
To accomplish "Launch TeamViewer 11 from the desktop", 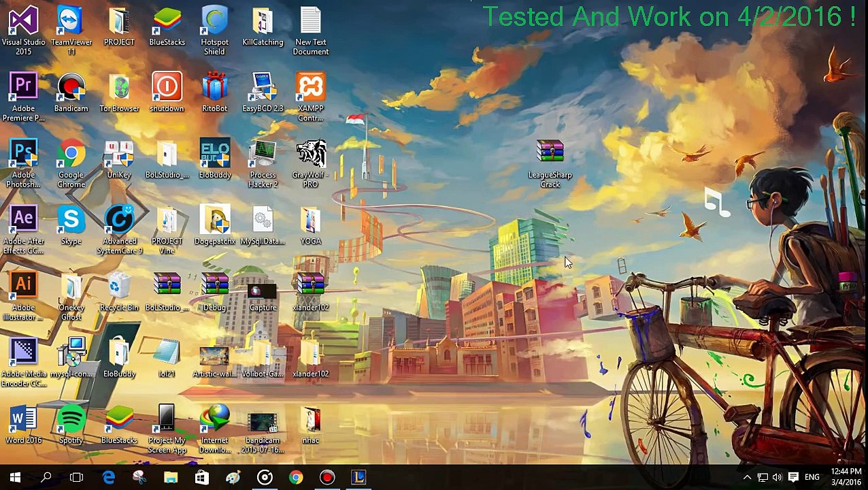I will pos(71,31).
